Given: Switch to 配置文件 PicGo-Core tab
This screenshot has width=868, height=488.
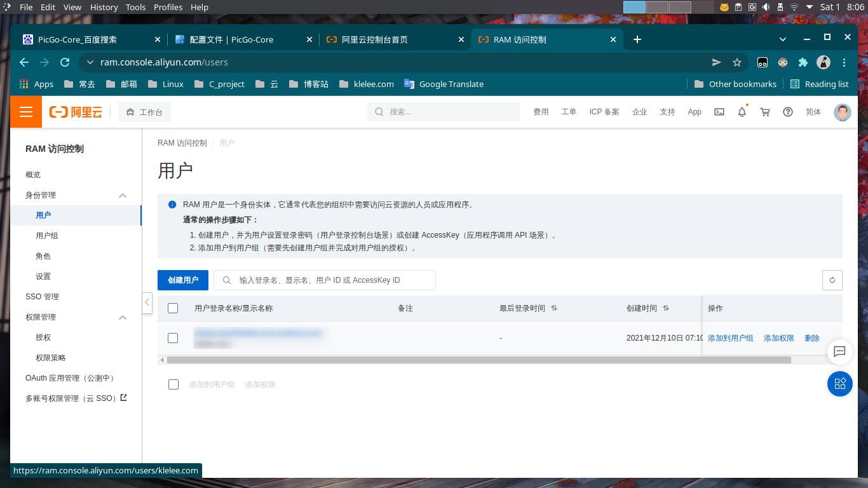Looking at the screenshot, I should [244, 39].
